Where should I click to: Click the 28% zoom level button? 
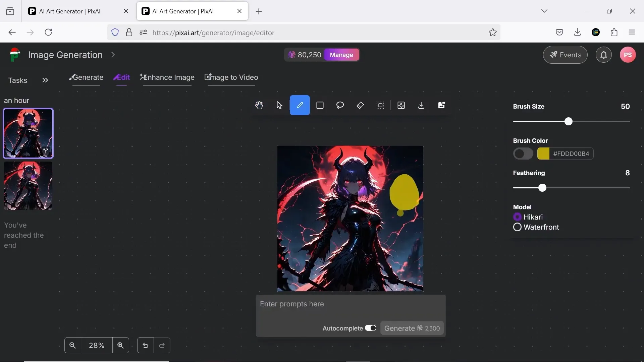point(97,345)
